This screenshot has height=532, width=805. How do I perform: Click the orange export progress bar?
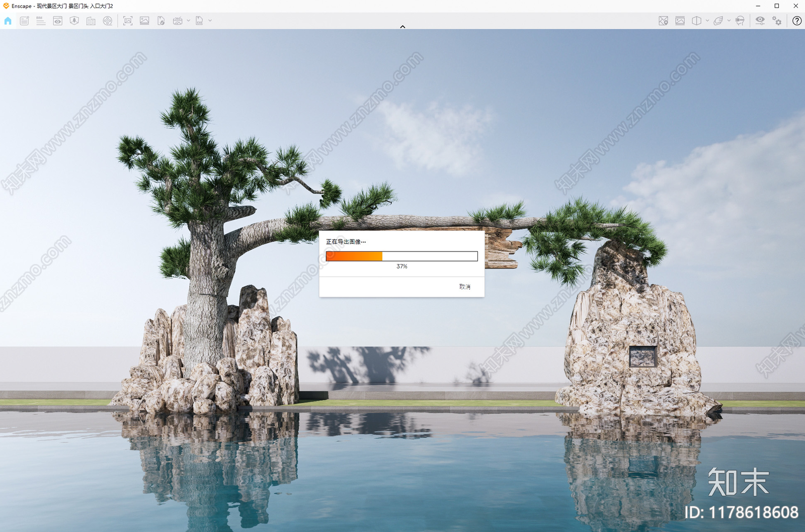(402, 256)
